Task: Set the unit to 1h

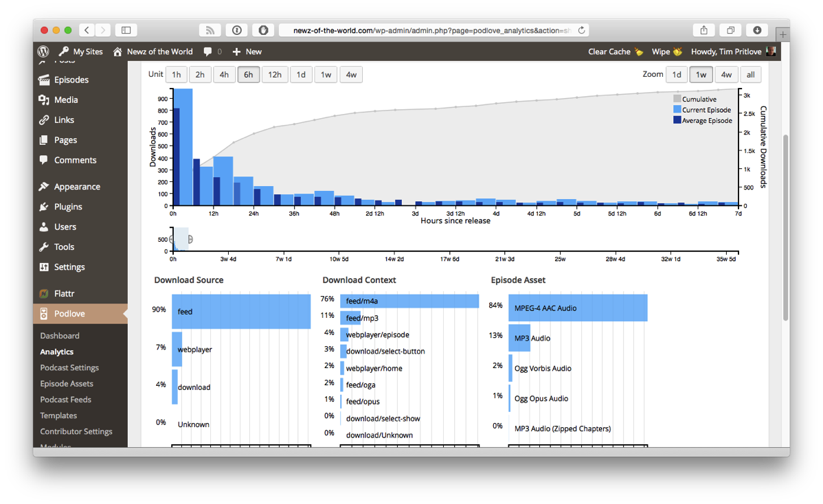Action: pos(177,75)
